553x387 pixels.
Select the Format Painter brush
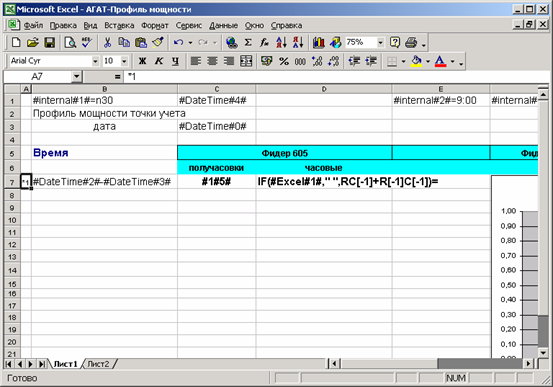click(158, 43)
